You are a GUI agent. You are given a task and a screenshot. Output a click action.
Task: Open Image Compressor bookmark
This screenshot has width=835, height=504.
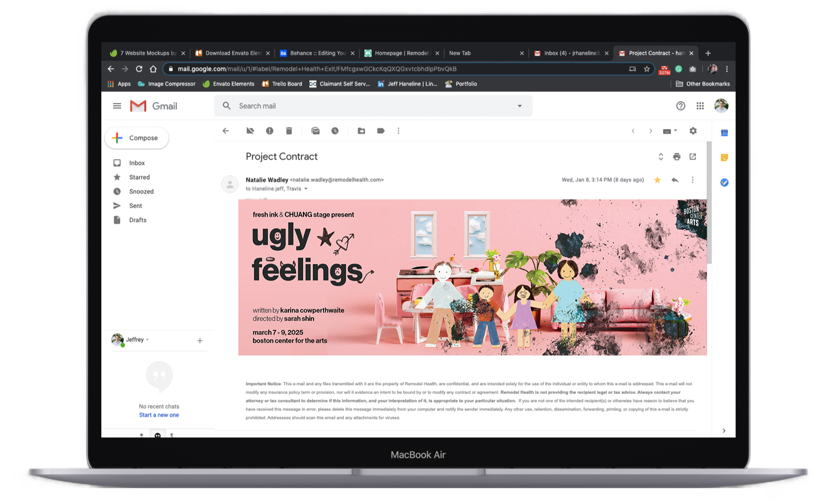[x=166, y=84]
